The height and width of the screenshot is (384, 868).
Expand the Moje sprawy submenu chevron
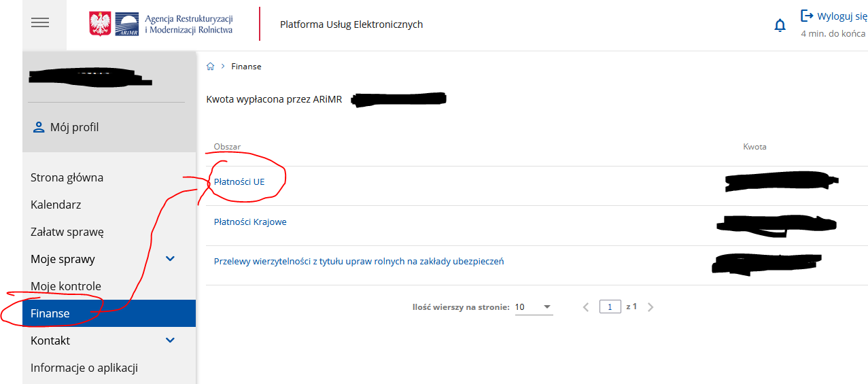(171, 259)
